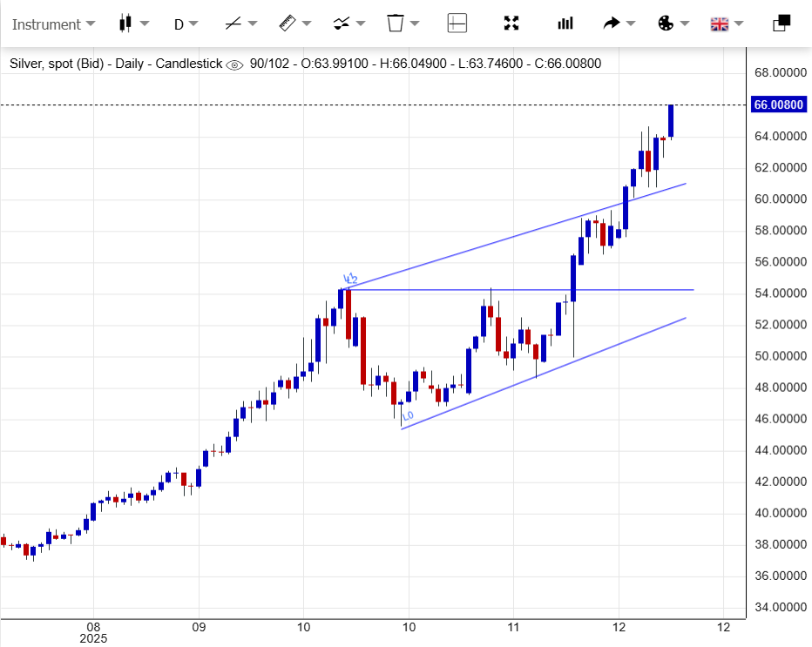
Task: Click the ruler measurement tool icon
Action: click(288, 24)
